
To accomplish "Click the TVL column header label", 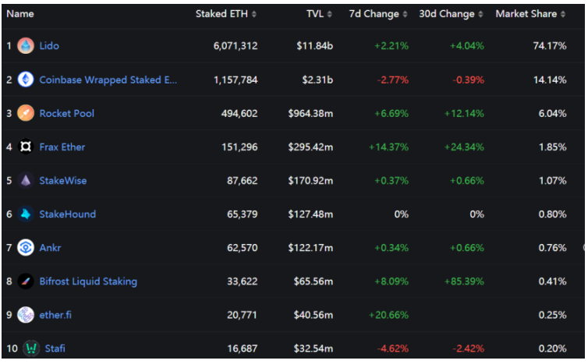I will pyautogui.click(x=315, y=14).
